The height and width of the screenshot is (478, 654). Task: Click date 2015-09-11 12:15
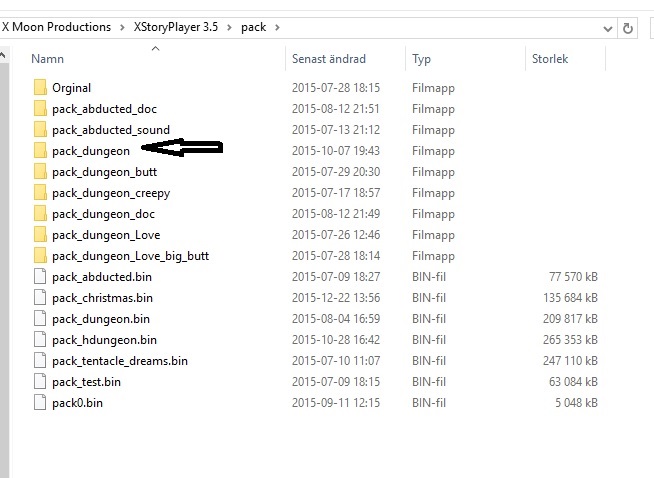pos(336,403)
